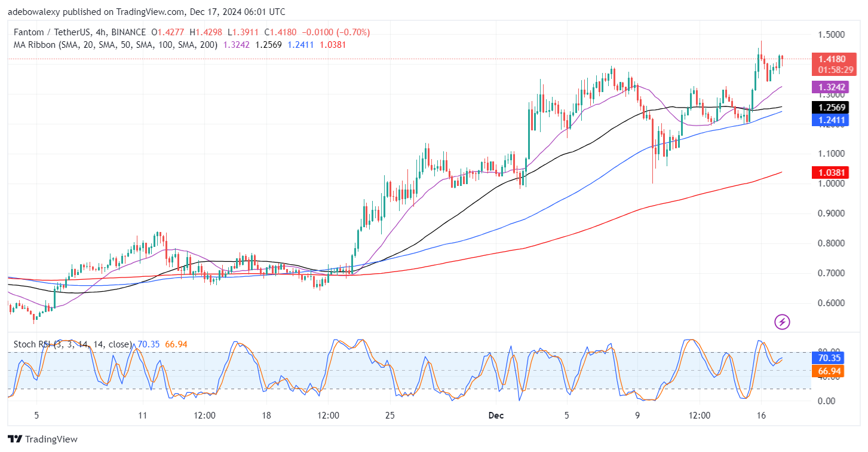Click the publisher line adebowalexy published on TradingView.com
Screen dimensions: 868x452
click(146, 12)
